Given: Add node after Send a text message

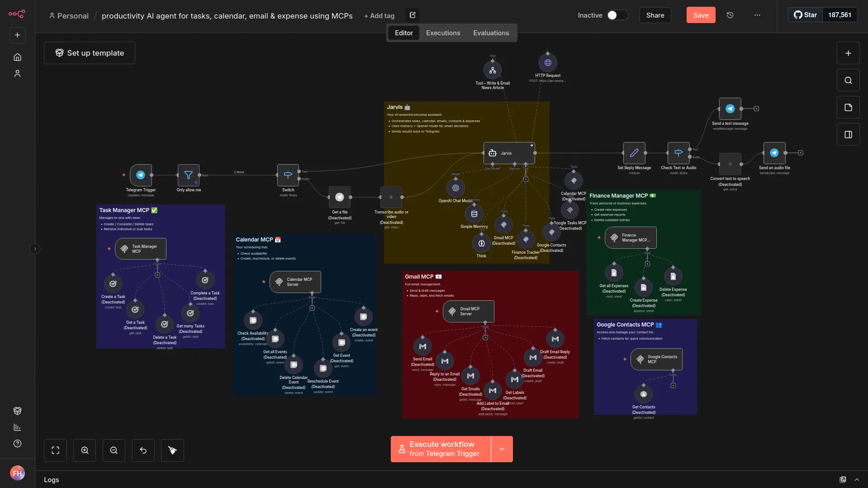Looking at the screenshot, I should coord(756,109).
